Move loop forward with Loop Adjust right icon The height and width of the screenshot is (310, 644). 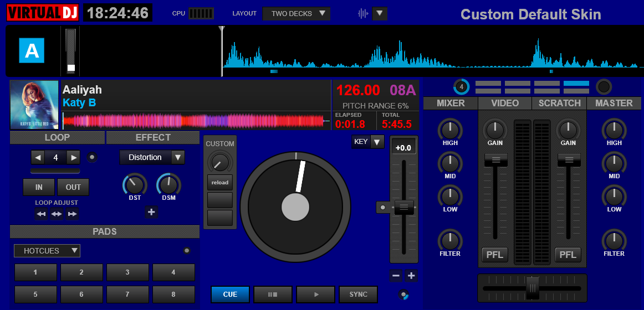click(x=72, y=214)
